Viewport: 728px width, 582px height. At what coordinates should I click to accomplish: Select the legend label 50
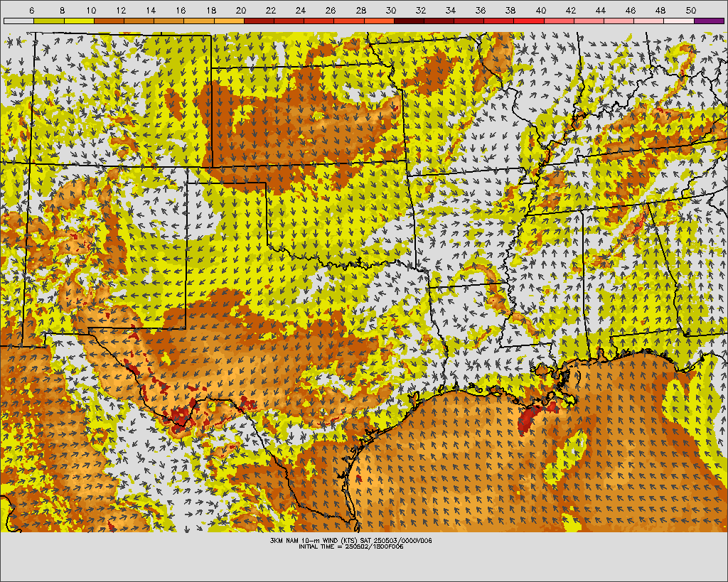(x=691, y=10)
